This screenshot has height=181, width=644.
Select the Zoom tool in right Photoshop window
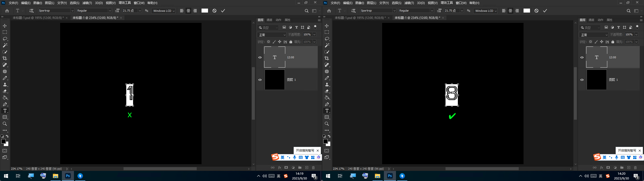point(327,124)
